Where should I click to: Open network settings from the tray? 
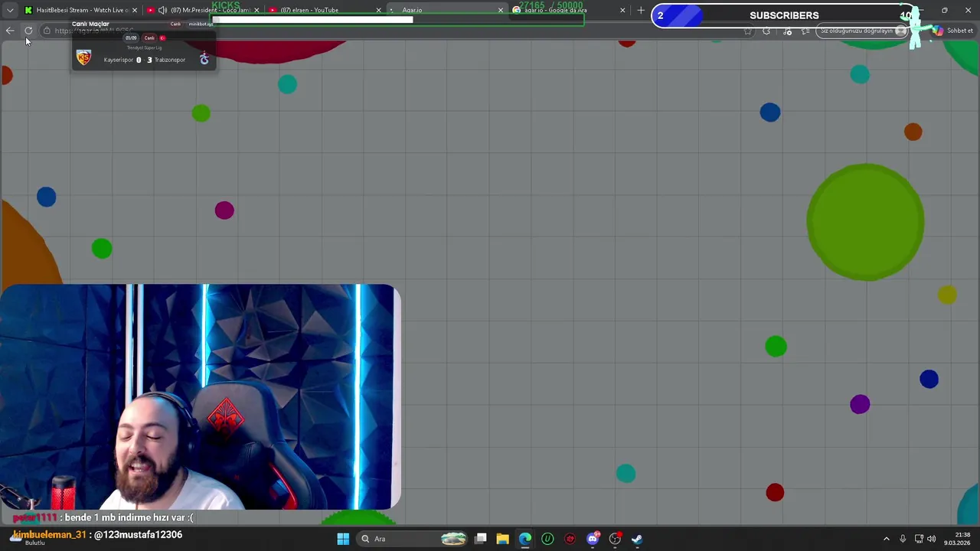(919, 539)
